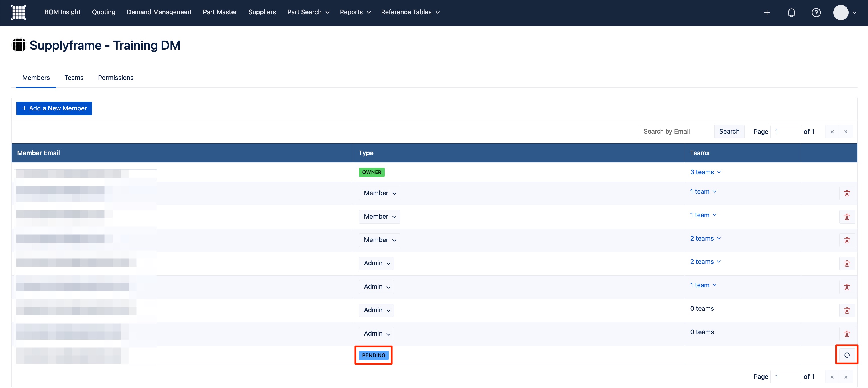Open type dropdown for Member with 2 teams

pyautogui.click(x=379, y=240)
